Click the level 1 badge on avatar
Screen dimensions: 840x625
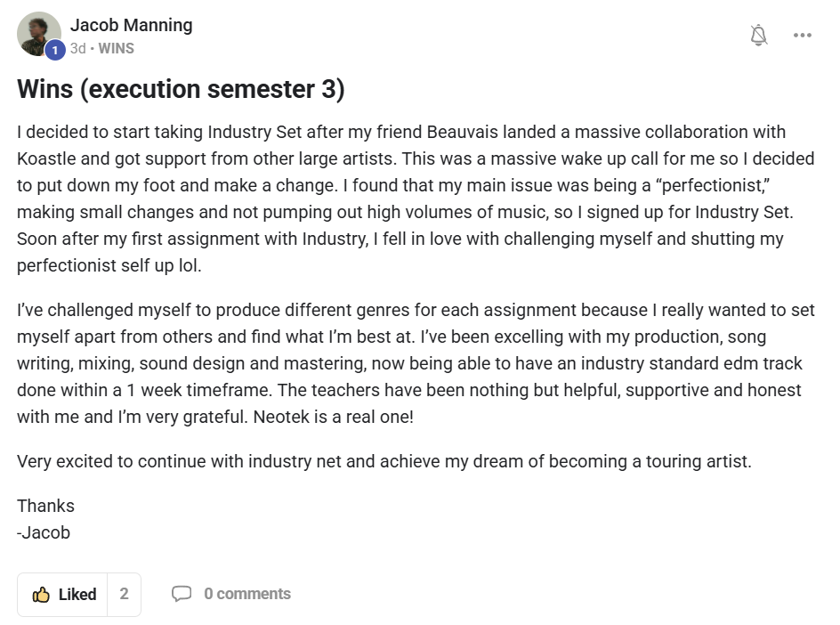[53, 51]
